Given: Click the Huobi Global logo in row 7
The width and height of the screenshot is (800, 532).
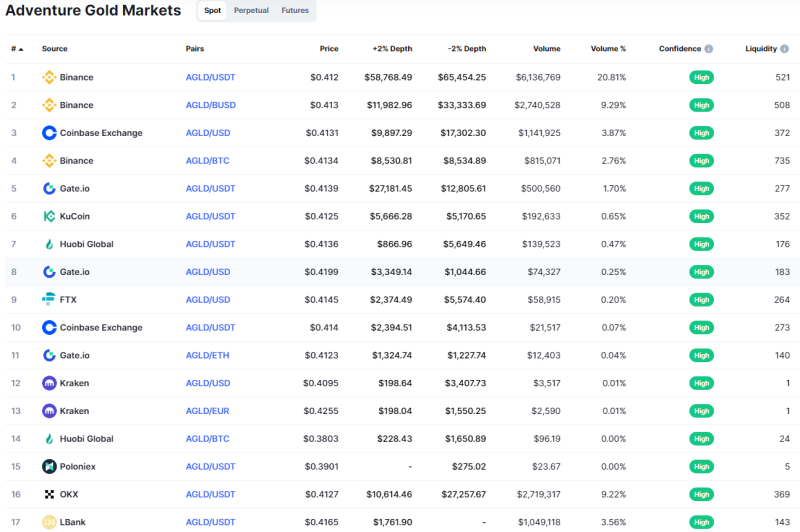Looking at the screenshot, I should click(x=49, y=244).
